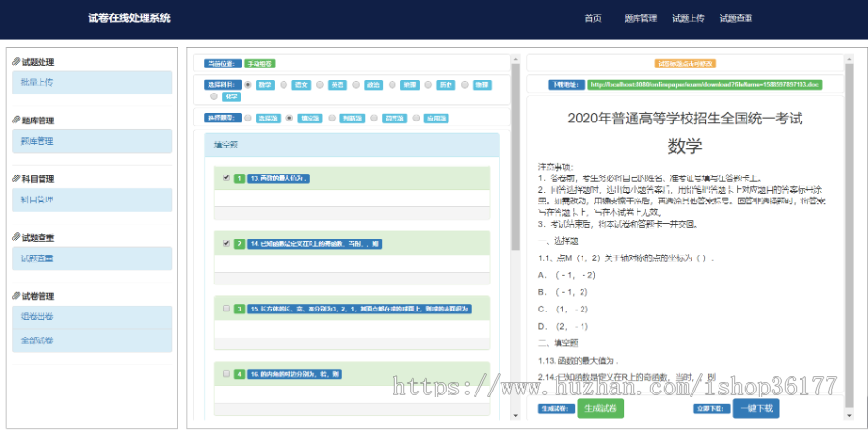Click the green number 3 badge
Image resolution: width=868 pixels, height=432 pixels.
pos(239,310)
